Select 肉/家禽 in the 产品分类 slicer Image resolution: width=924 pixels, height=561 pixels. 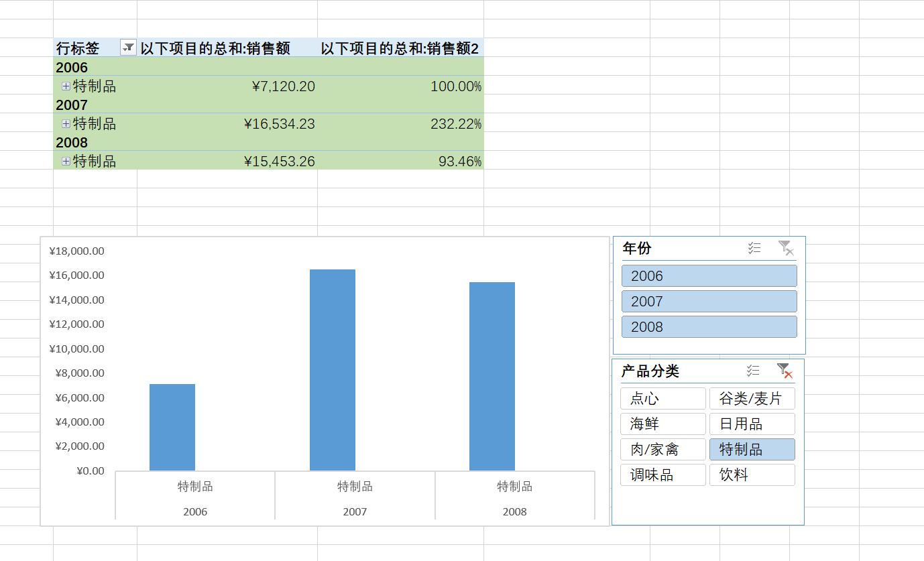point(663,450)
